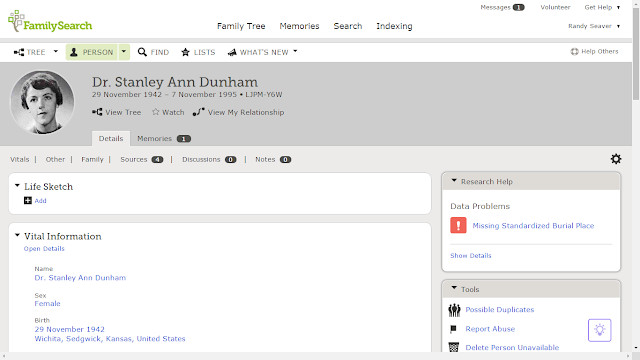Jump to the Vitals section
Image resolution: width=640 pixels, height=360 pixels.
pyautogui.click(x=20, y=159)
